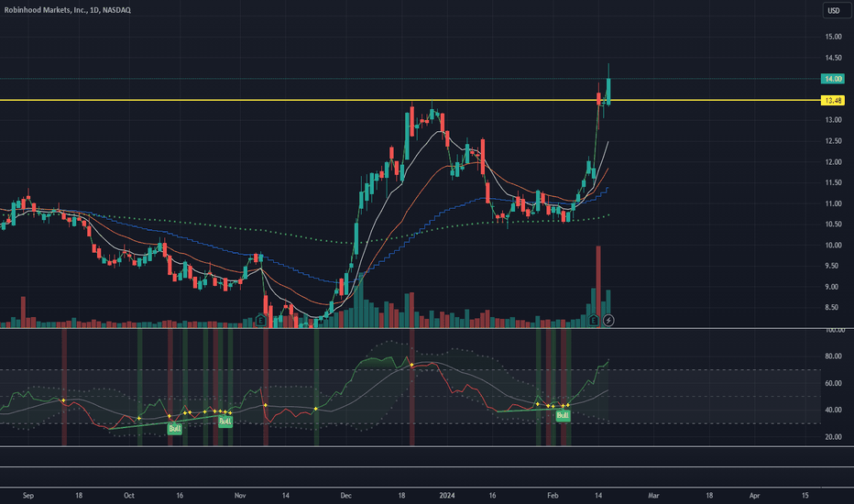The width and height of the screenshot is (854, 504).
Task: Click the 80.00 oscillator axis label
Action: (833, 356)
